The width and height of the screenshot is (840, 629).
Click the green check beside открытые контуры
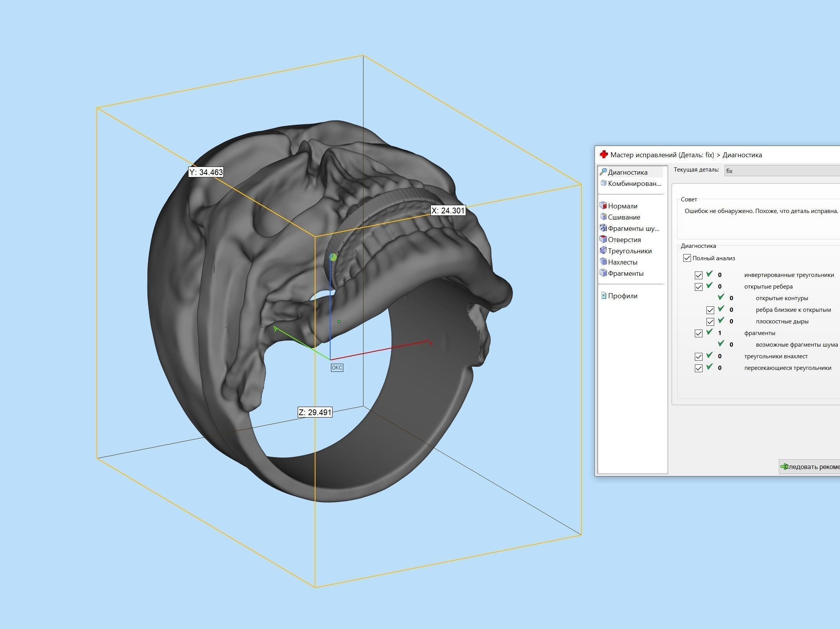point(721,297)
